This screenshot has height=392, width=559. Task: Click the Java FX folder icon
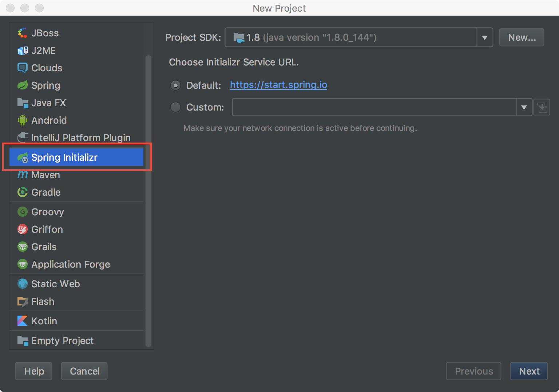pyautogui.click(x=23, y=103)
